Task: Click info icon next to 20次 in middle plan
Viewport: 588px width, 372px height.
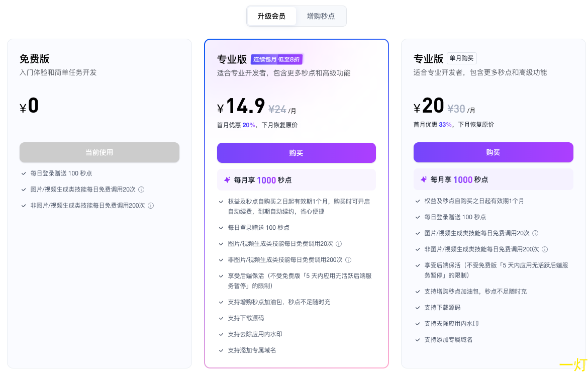Action: (x=339, y=244)
